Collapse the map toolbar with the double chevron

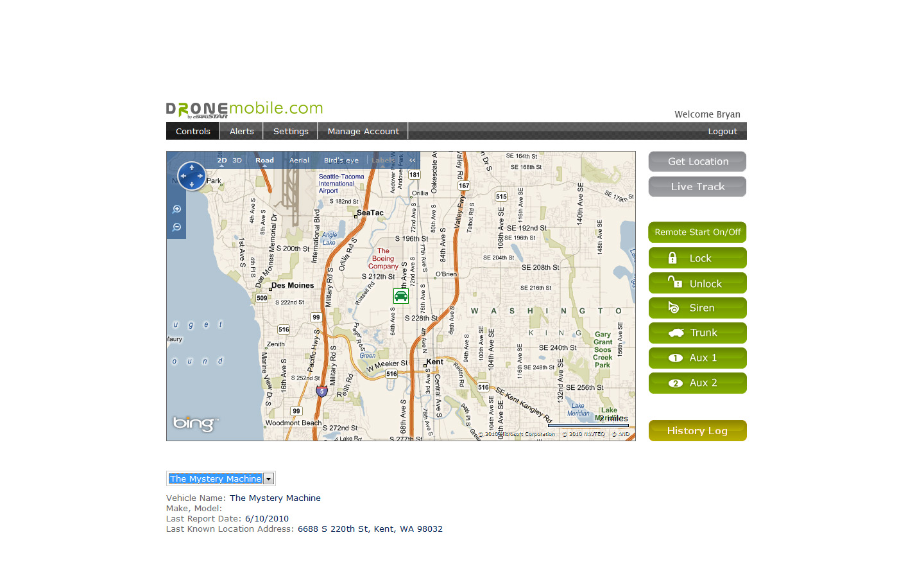[x=413, y=161]
